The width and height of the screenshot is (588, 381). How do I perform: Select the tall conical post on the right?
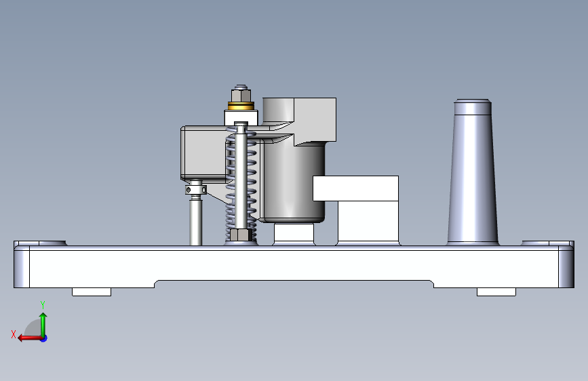click(x=473, y=172)
